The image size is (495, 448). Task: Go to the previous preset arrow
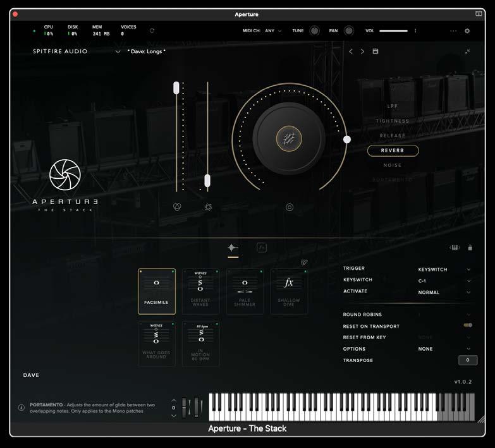pos(351,51)
